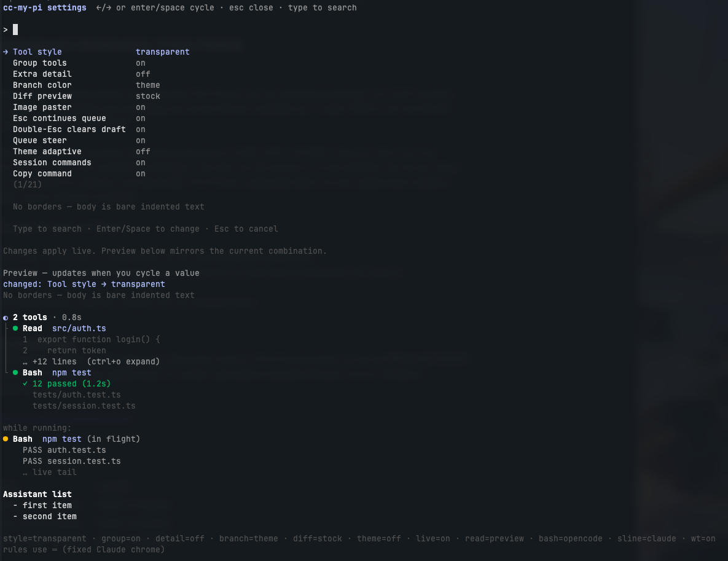728x561 pixels.
Task: Toggle Queue steer on value
Action: click(141, 141)
